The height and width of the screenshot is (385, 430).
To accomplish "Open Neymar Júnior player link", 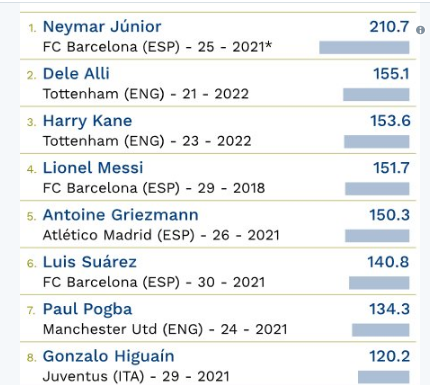I will tap(102, 27).
